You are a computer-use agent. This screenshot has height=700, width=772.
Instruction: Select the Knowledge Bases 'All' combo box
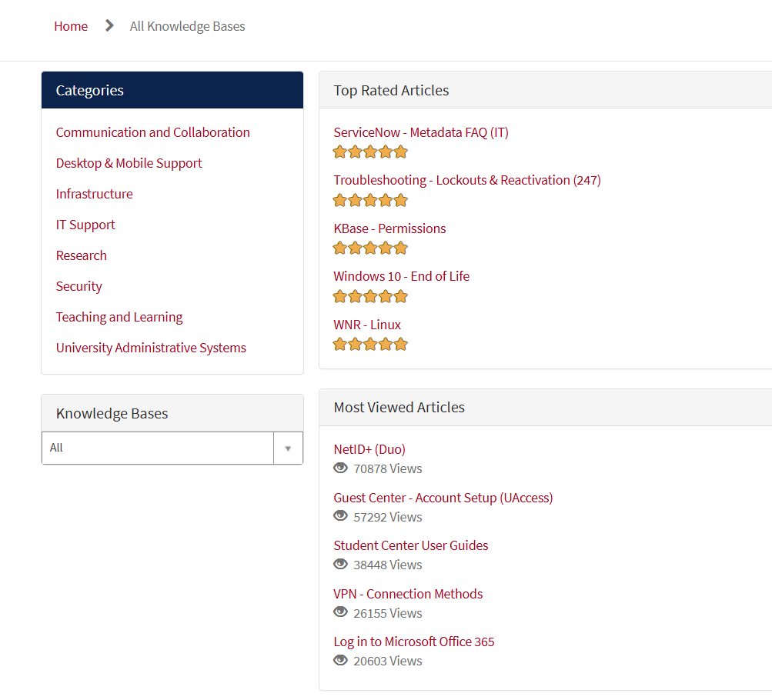coord(172,448)
